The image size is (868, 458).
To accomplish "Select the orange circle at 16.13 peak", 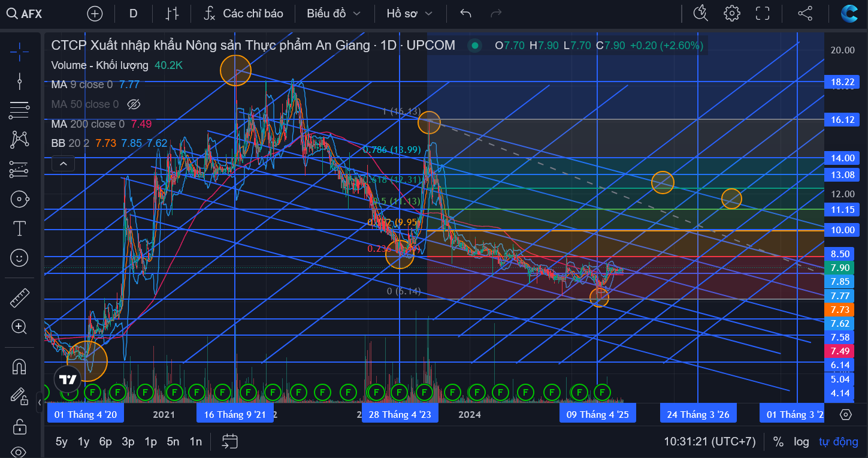I will [429, 122].
